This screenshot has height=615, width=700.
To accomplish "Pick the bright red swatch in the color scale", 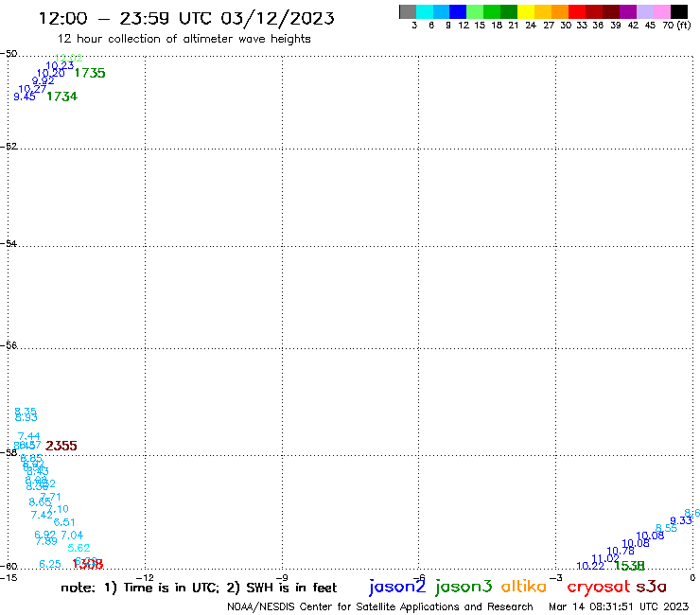I will (577, 11).
